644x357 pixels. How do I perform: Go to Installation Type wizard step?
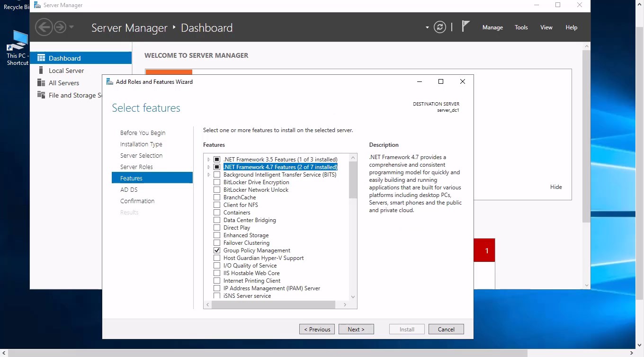pos(141,144)
